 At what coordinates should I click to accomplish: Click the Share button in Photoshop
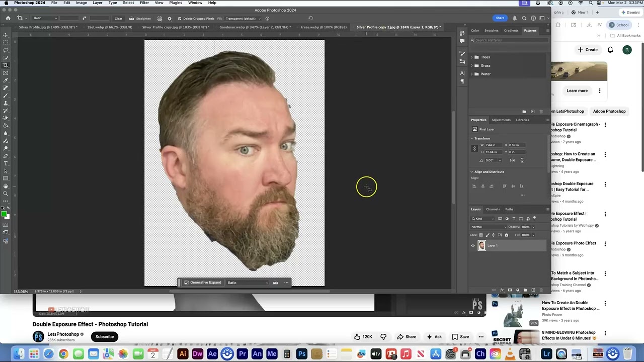pos(500,18)
